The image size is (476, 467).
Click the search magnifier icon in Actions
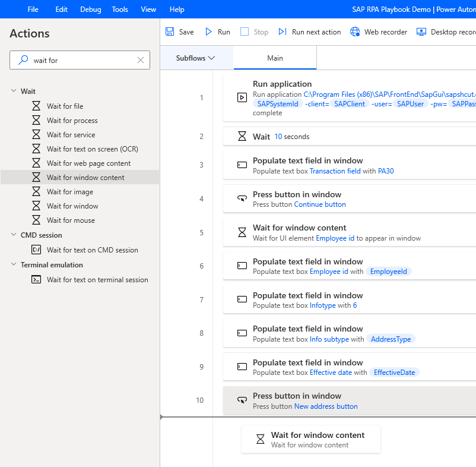23,60
